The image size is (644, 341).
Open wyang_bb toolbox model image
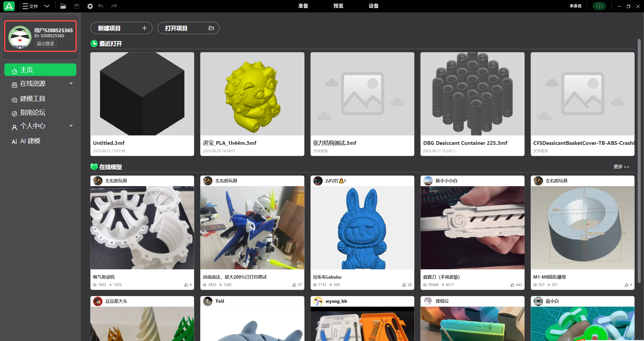tap(362, 324)
